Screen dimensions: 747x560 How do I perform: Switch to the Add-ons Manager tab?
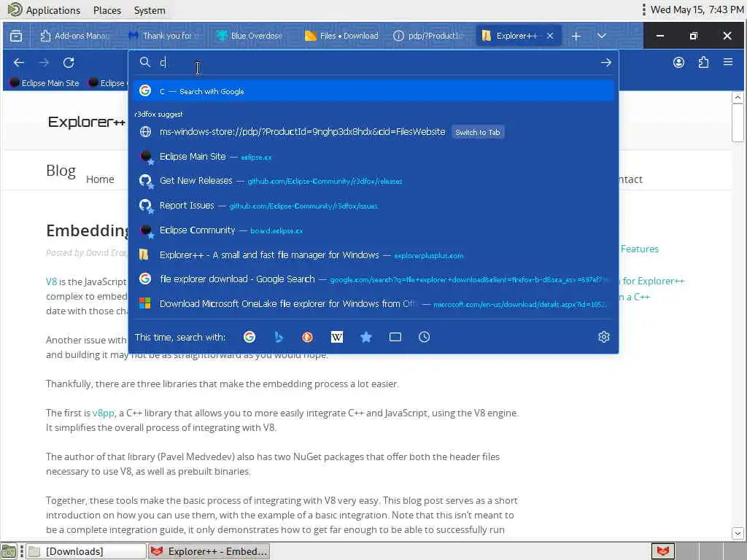click(75, 36)
